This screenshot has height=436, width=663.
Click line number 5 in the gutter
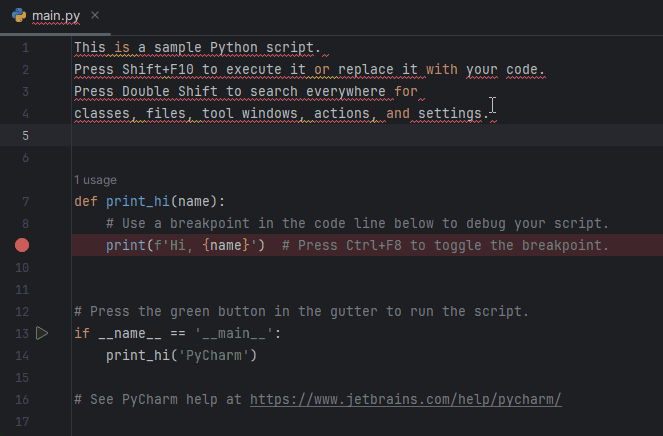coord(25,136)
